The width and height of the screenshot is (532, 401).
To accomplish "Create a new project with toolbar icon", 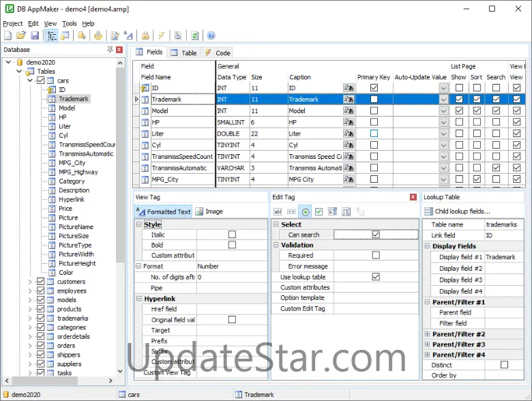I will pyautogui.click(x=8, y=35).
